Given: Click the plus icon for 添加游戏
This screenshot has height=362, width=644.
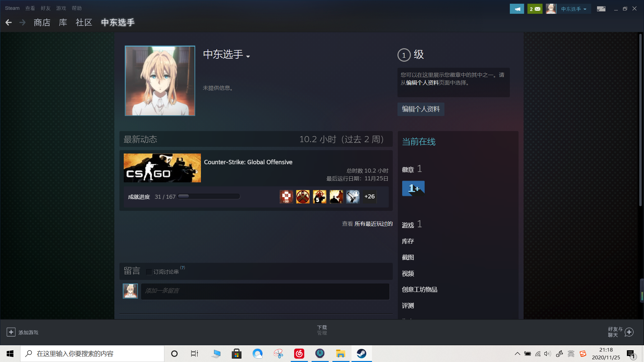Looking at the screenshot, I should point(11,332).
